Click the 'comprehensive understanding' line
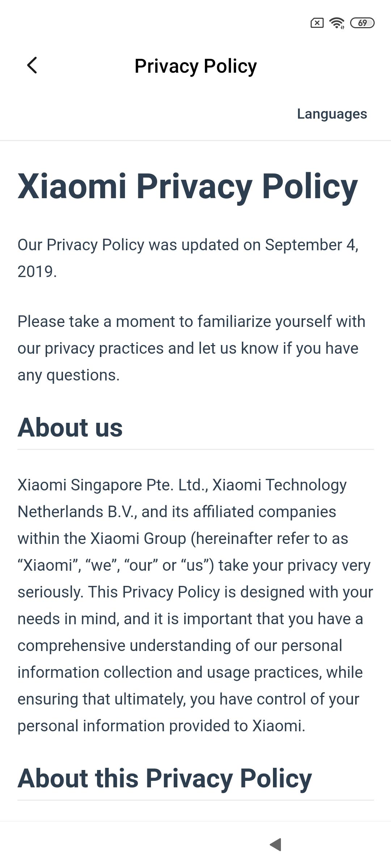Screen dimensions: 391x868 pyautogui.click(x=180, y=646)
